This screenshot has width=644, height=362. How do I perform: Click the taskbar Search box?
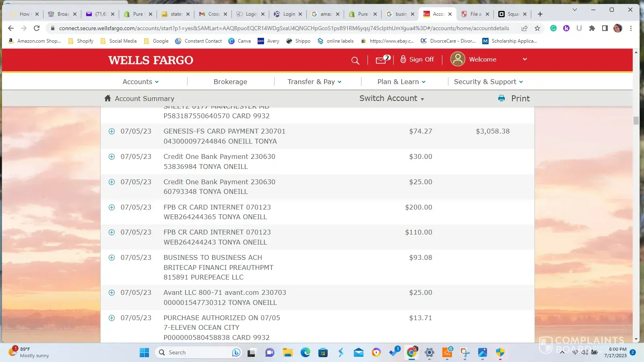coord(198,353)
